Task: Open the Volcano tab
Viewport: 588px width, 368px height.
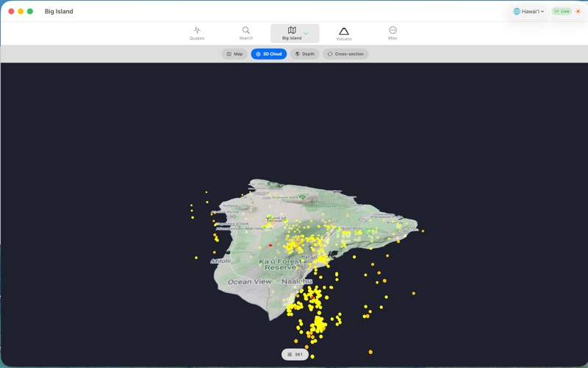Action: (x=344, y=33)
